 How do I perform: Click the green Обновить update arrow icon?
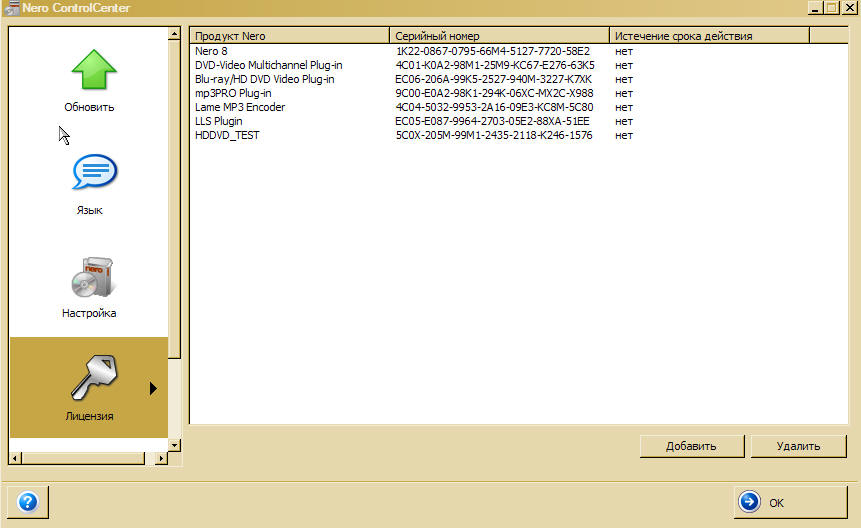94,69
